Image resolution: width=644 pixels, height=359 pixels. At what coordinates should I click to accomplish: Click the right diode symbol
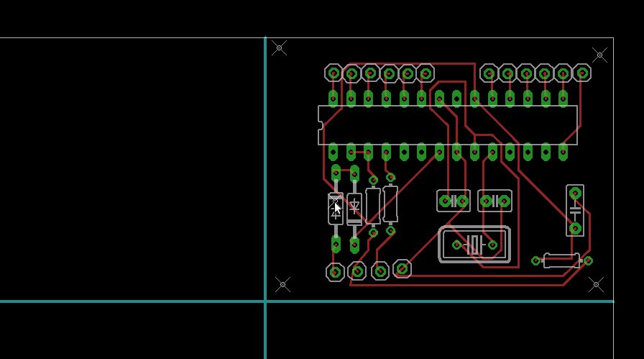tap(354, 209)
